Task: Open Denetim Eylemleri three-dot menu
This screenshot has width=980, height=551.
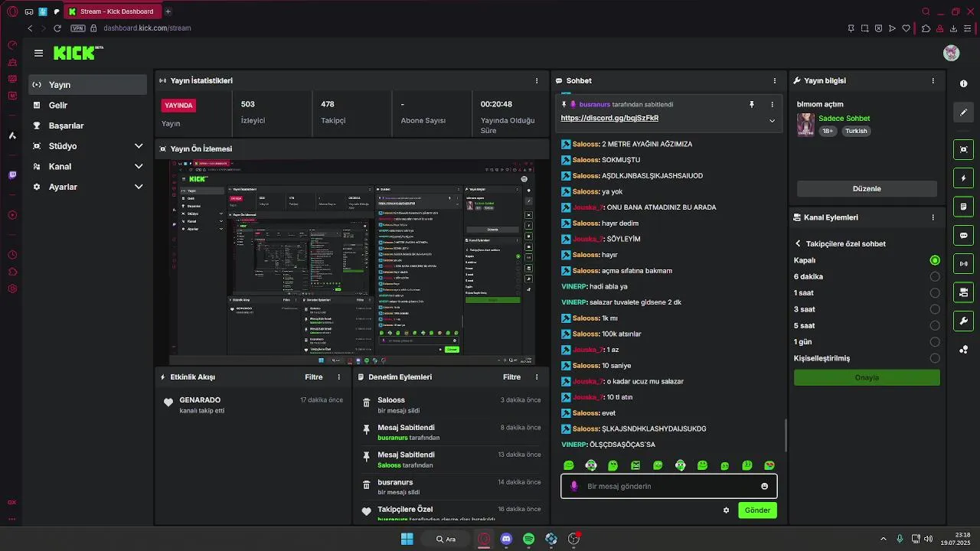Action: coord(536,377)
